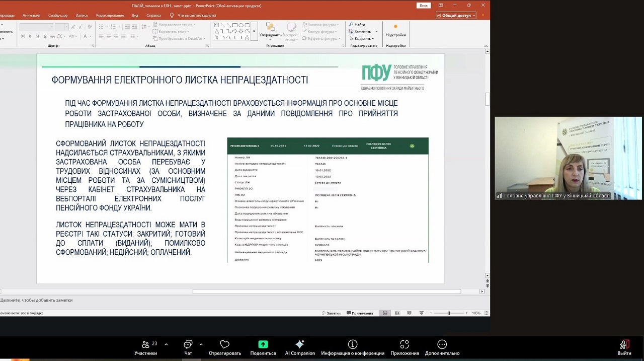Adjust the zoom slider in status bar
The height and width of the screenshot is (361, 644).
(x=449, y=313)
